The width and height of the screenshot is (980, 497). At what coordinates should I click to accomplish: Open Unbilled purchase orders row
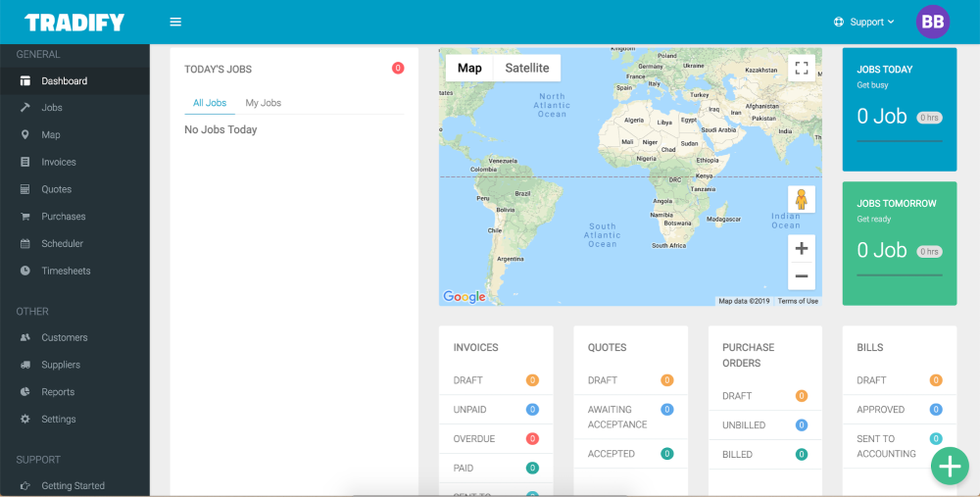click(765, 425)
